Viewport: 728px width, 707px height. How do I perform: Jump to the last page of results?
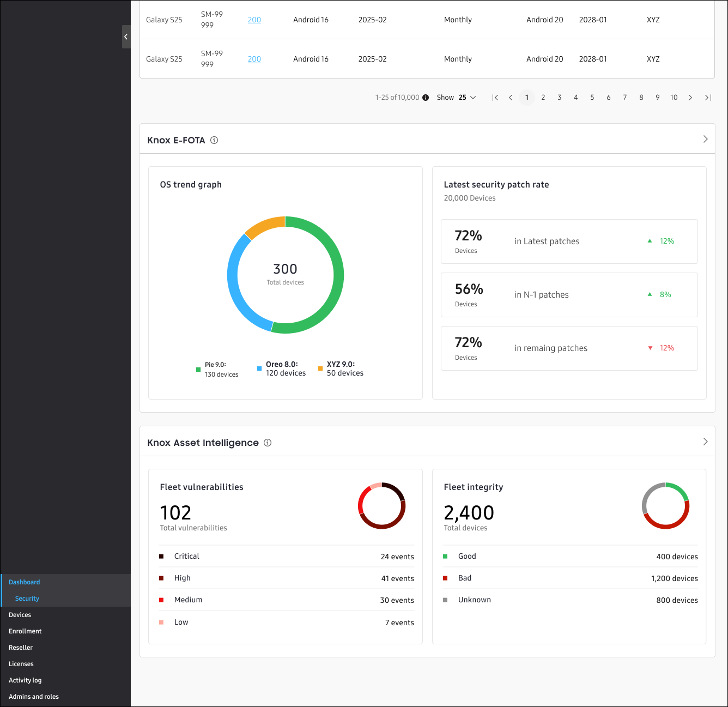point(707,97)
